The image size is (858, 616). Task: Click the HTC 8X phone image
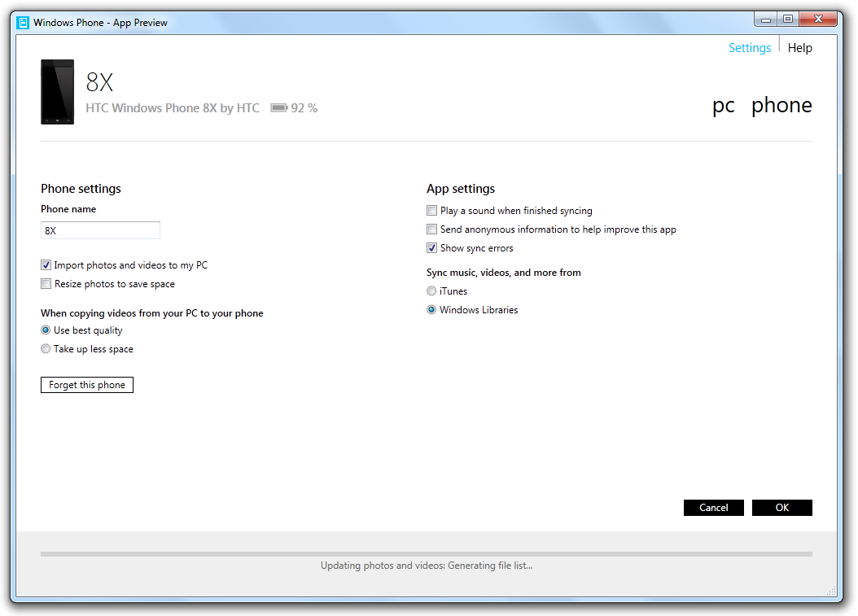tap(58, 92)
